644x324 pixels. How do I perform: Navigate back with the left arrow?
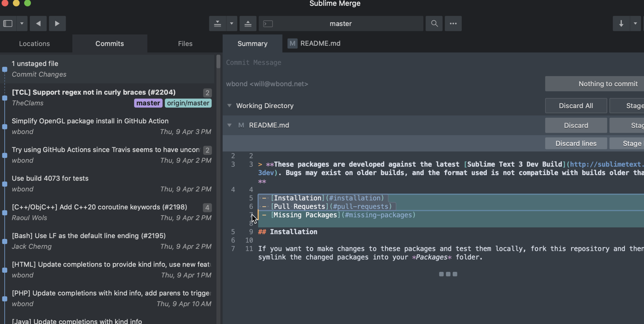point(38,24)
